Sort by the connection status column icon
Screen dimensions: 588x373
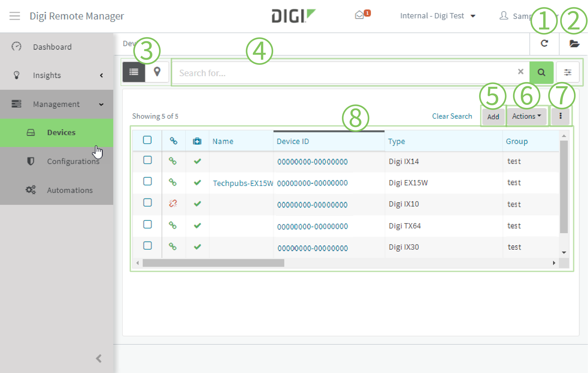(x=174, y=141)
